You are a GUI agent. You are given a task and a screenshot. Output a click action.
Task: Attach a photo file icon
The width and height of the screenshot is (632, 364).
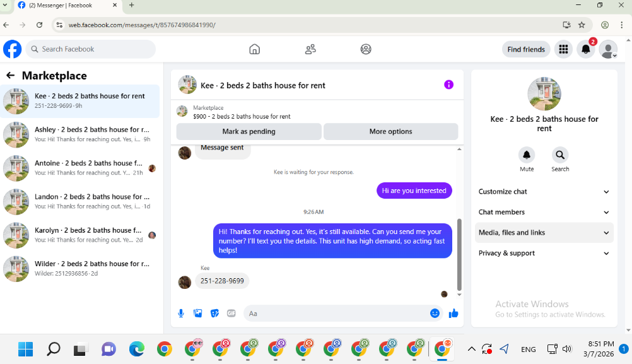click(198, 313)
